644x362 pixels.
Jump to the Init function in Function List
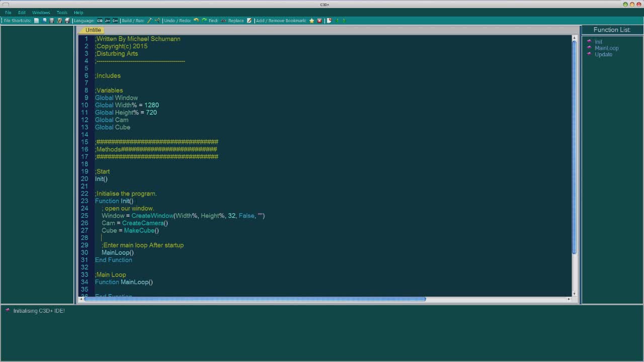(x=598, y=42)
